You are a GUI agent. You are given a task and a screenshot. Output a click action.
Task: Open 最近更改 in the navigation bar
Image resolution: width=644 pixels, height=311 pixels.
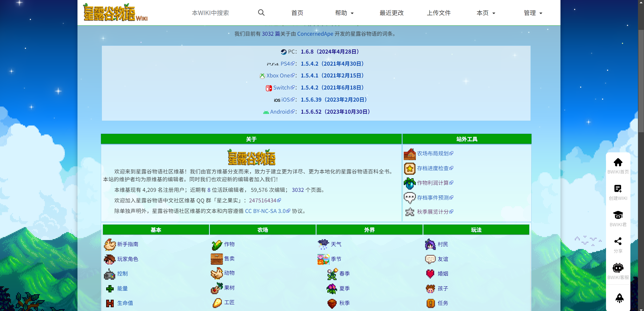pos(391,13)
